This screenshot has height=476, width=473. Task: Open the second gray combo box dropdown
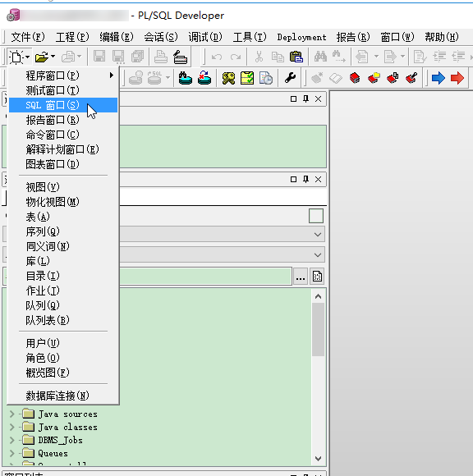(318, 254)
